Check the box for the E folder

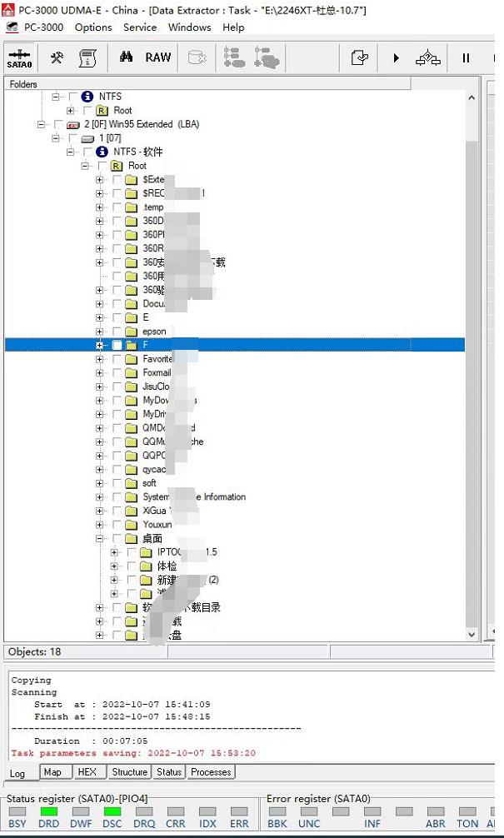[x=117, y=317]
